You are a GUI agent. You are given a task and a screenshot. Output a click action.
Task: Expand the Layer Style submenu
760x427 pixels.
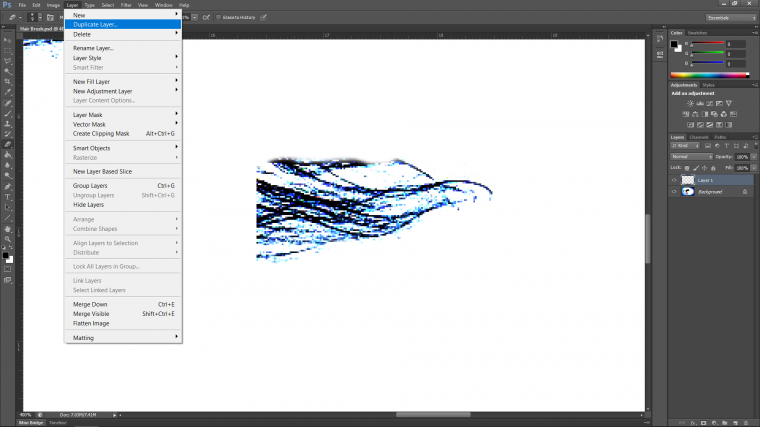click(123, 58)
